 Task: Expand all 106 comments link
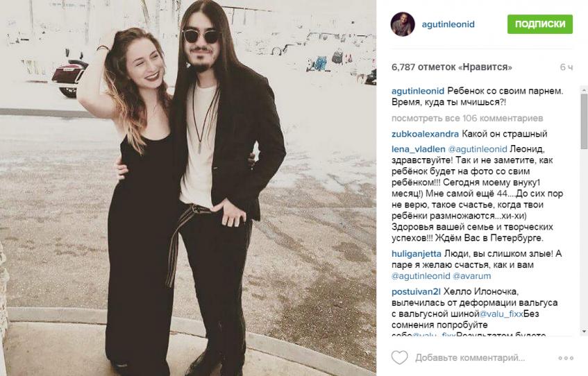(x=467, y=118)
